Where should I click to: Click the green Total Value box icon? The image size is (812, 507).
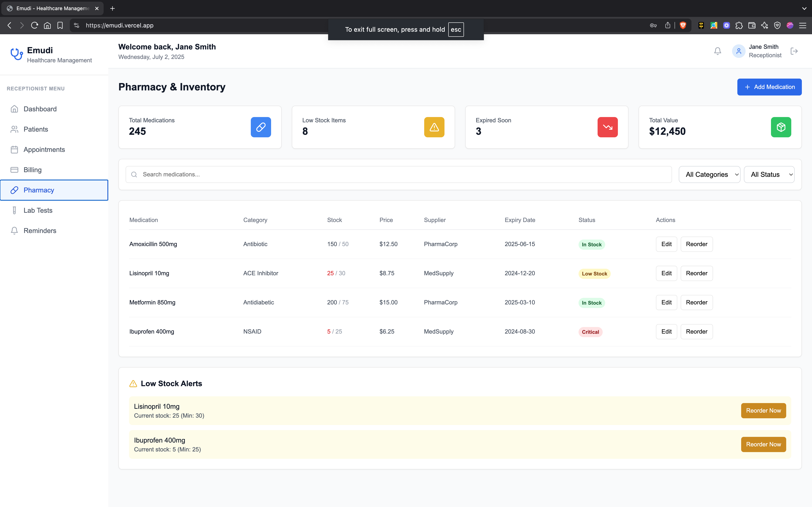(x=781, y=127)
